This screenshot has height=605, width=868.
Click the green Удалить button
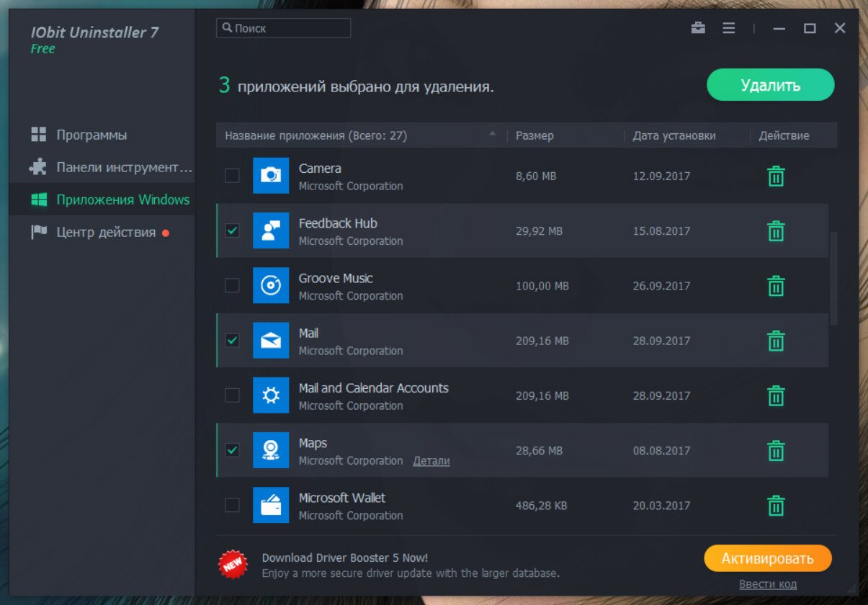771,85
